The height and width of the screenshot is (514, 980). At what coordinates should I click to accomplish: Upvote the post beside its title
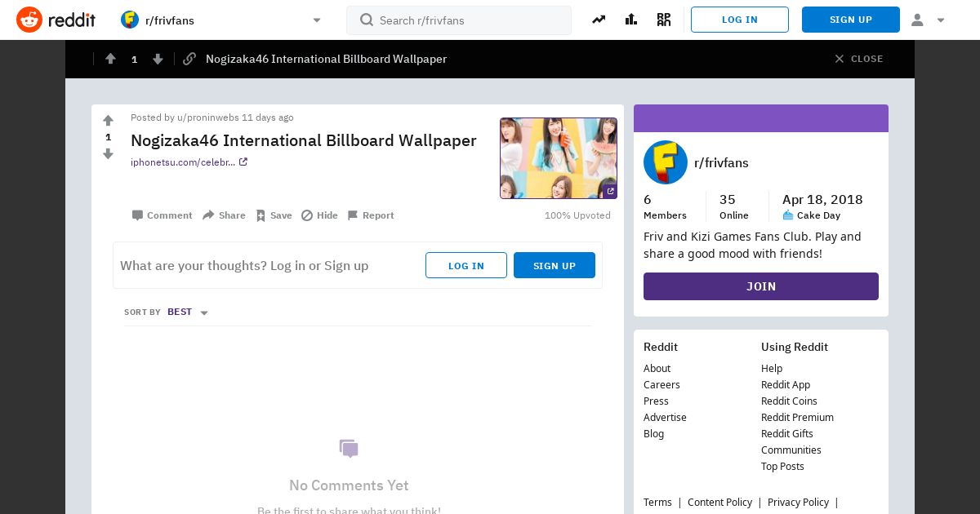click(x=108, y=121)
